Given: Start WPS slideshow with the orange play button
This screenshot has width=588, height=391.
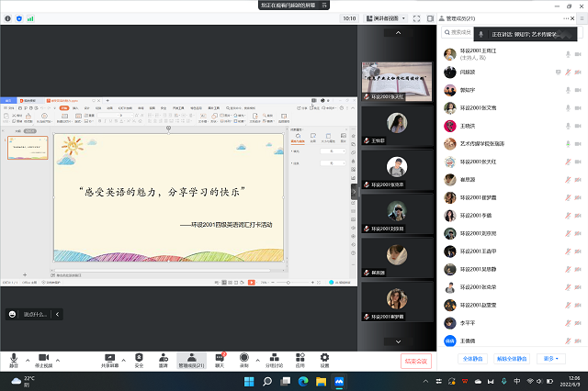Looking at the screenshot, I should tap(252, 283).
